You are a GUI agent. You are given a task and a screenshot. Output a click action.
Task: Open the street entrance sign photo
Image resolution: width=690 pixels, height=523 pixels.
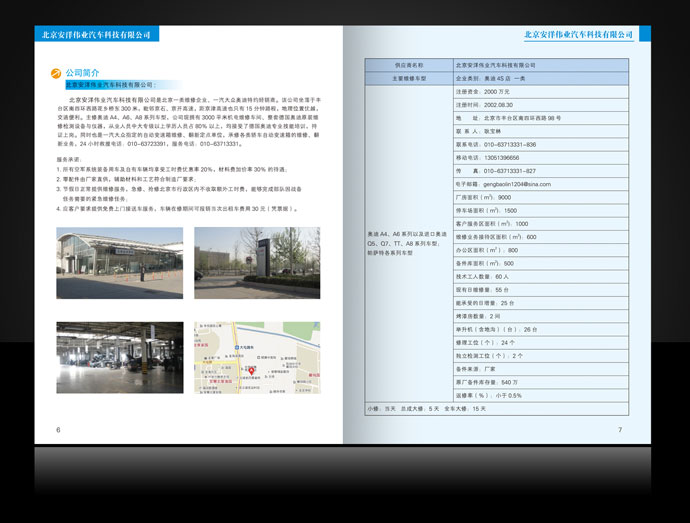click(257, 263)
